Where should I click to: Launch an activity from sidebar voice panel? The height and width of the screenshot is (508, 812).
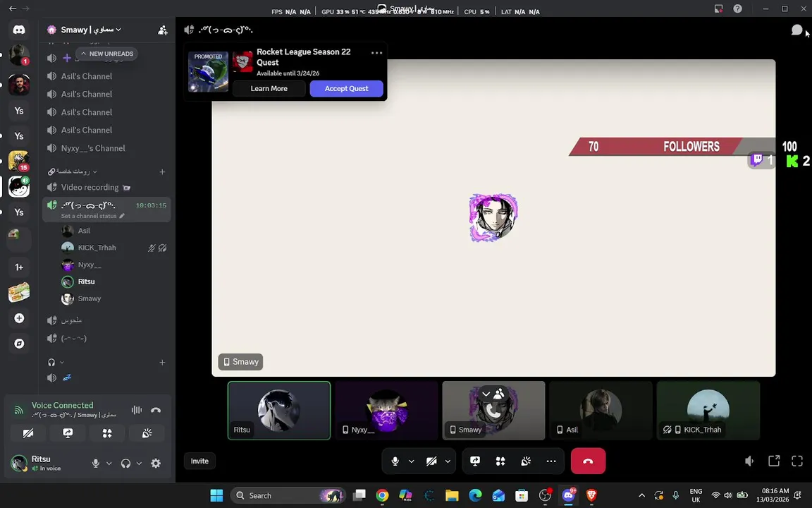107,433
